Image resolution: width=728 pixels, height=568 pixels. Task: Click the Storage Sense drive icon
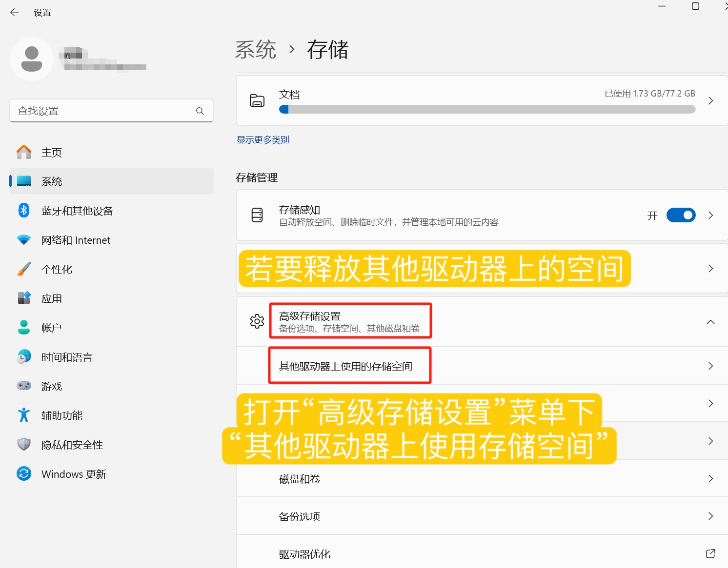pyautogui.click(x=257, y=215)
